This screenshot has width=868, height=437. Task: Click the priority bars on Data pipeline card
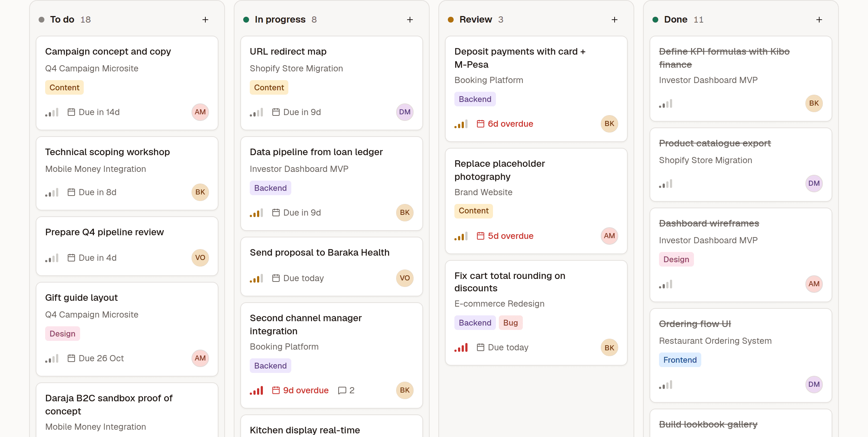pyautogui.click(x=256, y=213)
